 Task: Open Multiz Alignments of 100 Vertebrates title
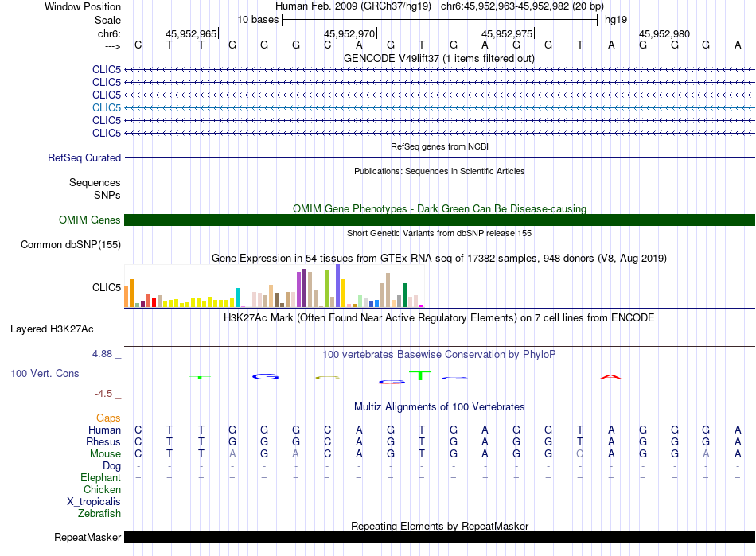point(439,407)
